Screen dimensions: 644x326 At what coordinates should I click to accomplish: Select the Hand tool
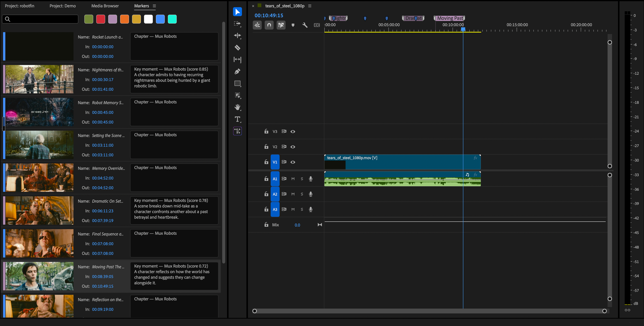pos(237,107)
